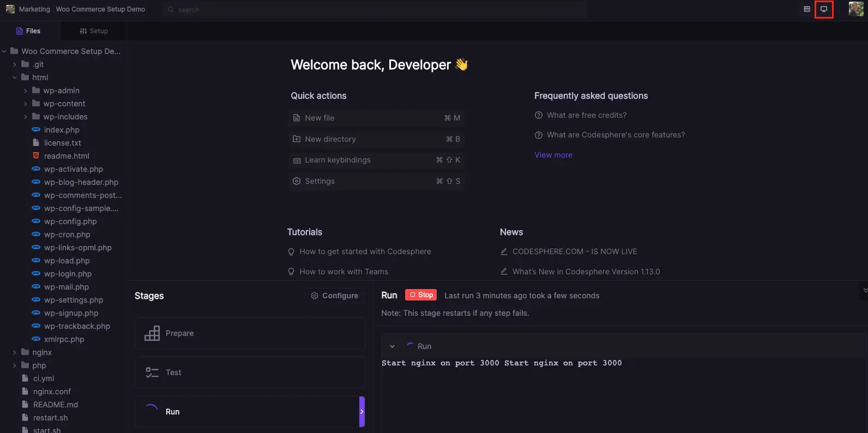
Task: Click the Test stage checklist icon
Action: pyautogui.click(x=152, y=372)
